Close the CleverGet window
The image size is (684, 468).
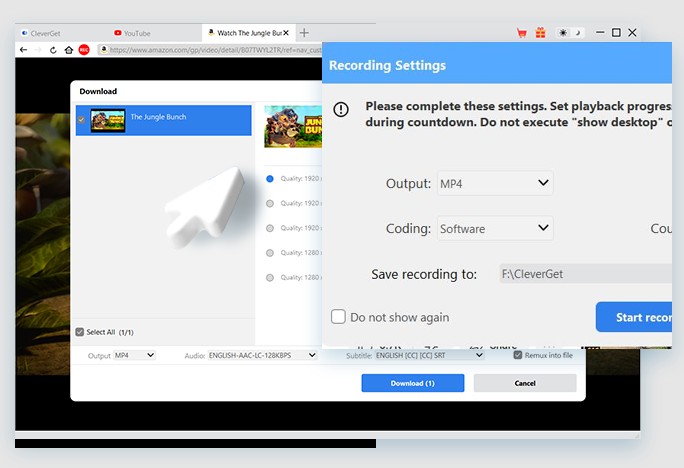click(x=632, y=32)
